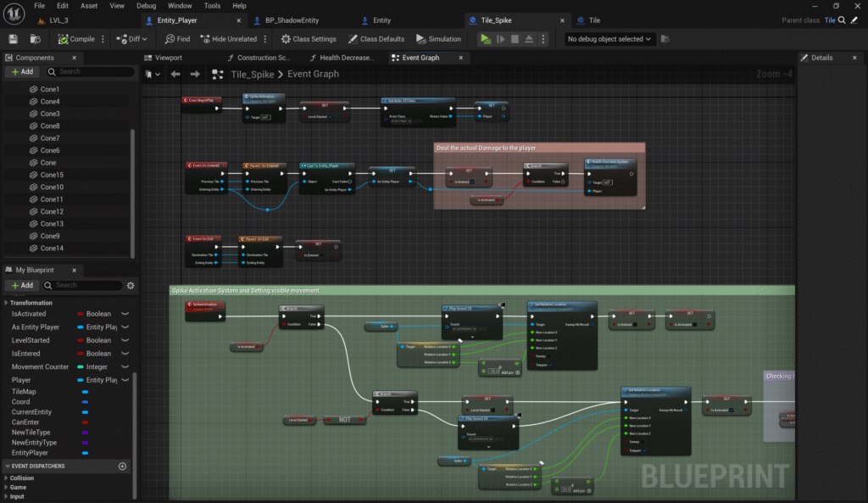Image resolution: width=868 pixels, height=503 pixels.
Task: Start Simulation mode
Action: pyautogui.click(x=438, y=39)
